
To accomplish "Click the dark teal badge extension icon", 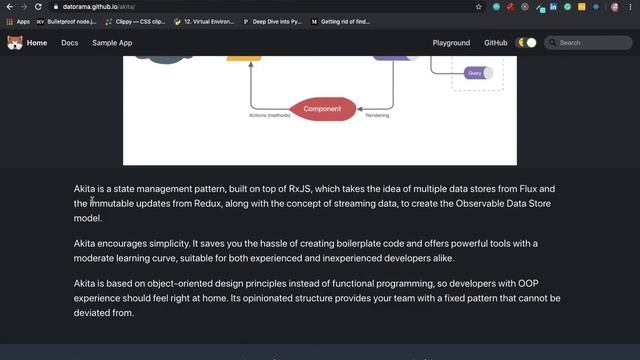I will (x=596, y=7).
